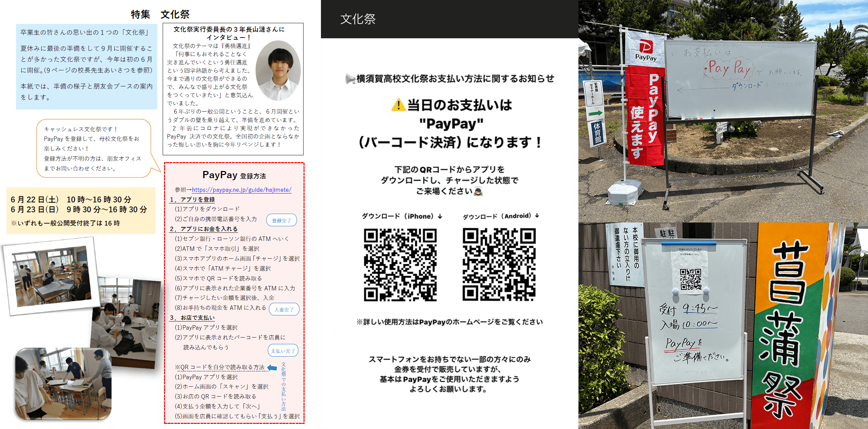Click the blue left arrow beside QR reading heading
Screen dimensions: 868x429
(272, 368)
